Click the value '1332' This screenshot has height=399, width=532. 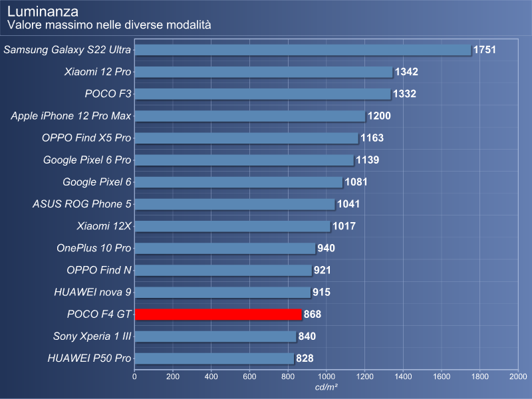pyautogui.click(x=404, y=94)
